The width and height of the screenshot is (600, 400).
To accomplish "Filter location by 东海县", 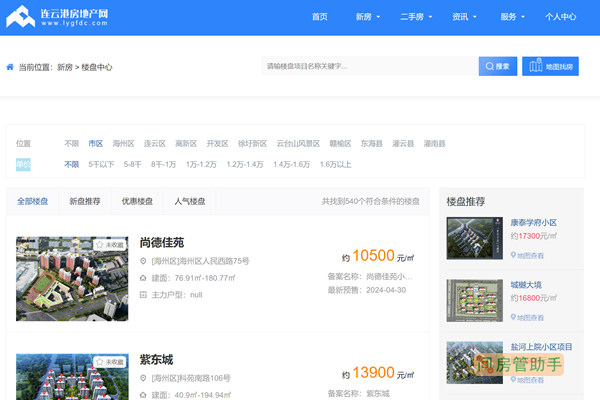I will 372,144.
